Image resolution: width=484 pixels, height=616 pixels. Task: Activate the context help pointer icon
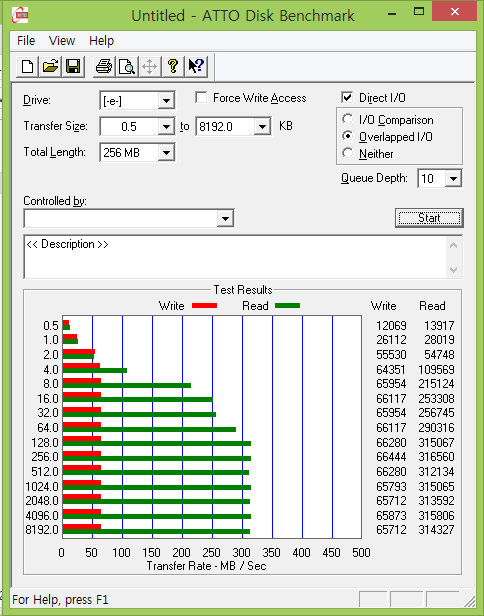196,66
